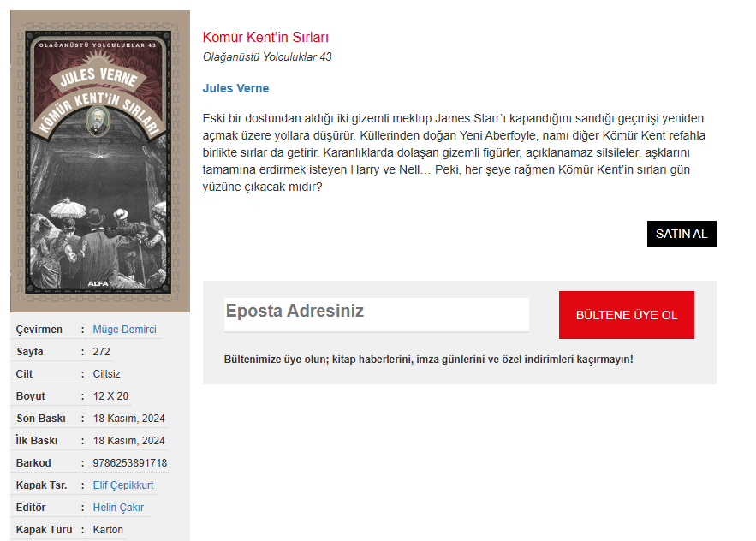Click the İlk Baskı date value
756x541 pixels.
128,441
